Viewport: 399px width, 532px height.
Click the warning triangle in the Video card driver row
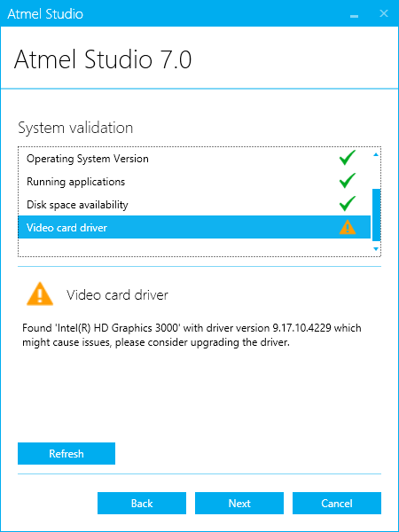pyautogui.click(x=347, y=227)
